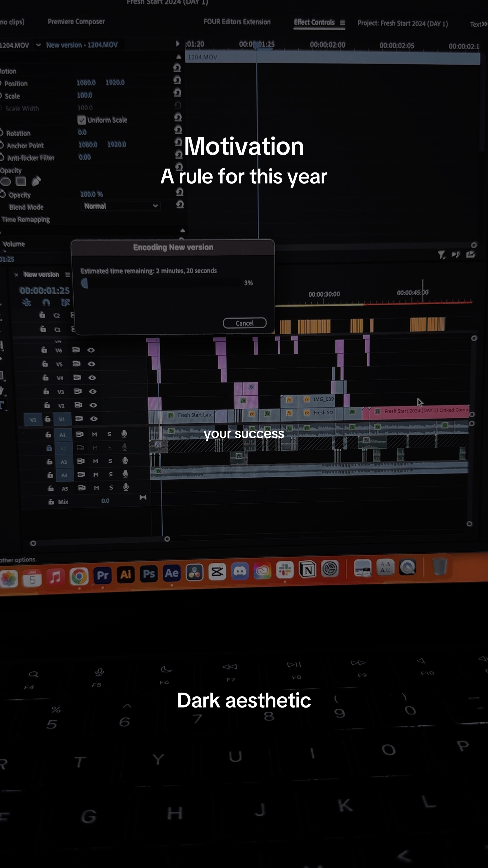Select the pen mask tool under Opacity
Viewport: 488px width, 868px height.
(x=36, y=181)
